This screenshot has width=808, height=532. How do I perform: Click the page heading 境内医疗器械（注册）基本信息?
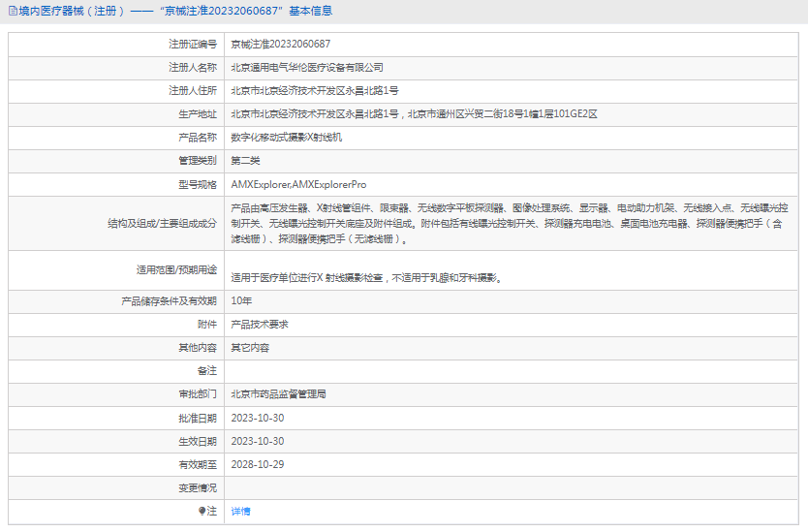175,11
